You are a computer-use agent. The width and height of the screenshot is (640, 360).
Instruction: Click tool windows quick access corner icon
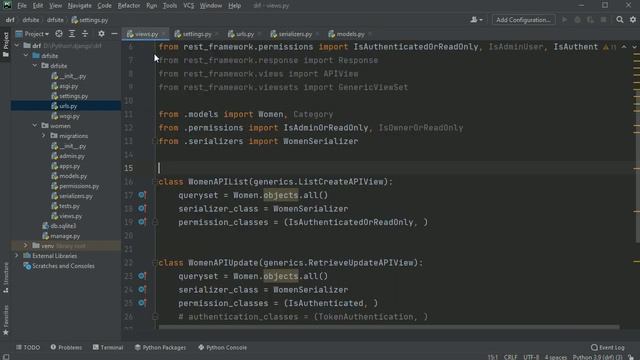pyautogui.click(x=6, y=357)
